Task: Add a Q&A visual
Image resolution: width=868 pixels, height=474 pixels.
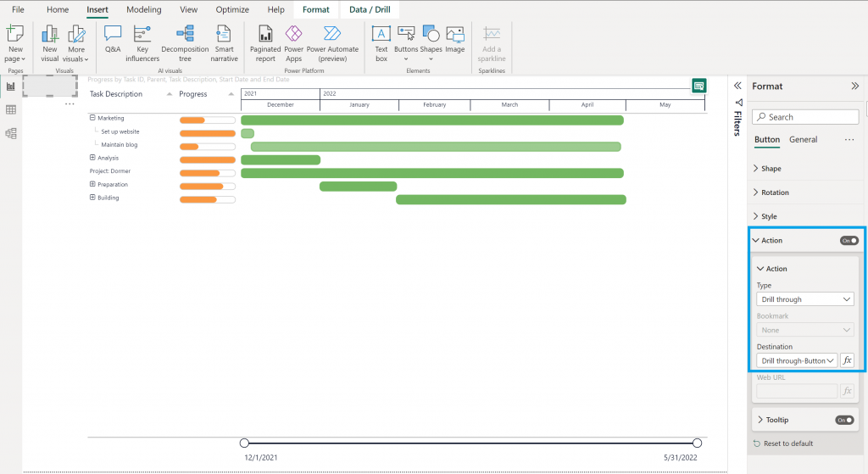Action: coord(113,39)
